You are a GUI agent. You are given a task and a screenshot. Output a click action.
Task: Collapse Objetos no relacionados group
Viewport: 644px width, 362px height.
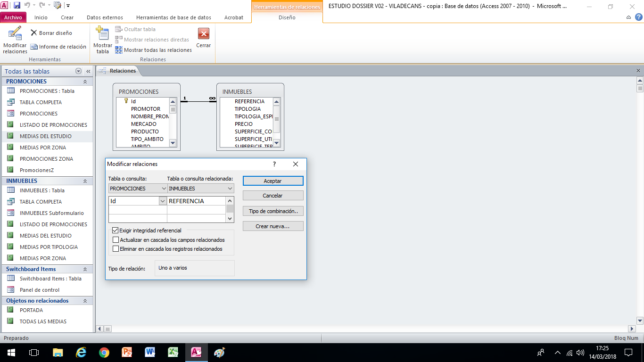(85, 301)
